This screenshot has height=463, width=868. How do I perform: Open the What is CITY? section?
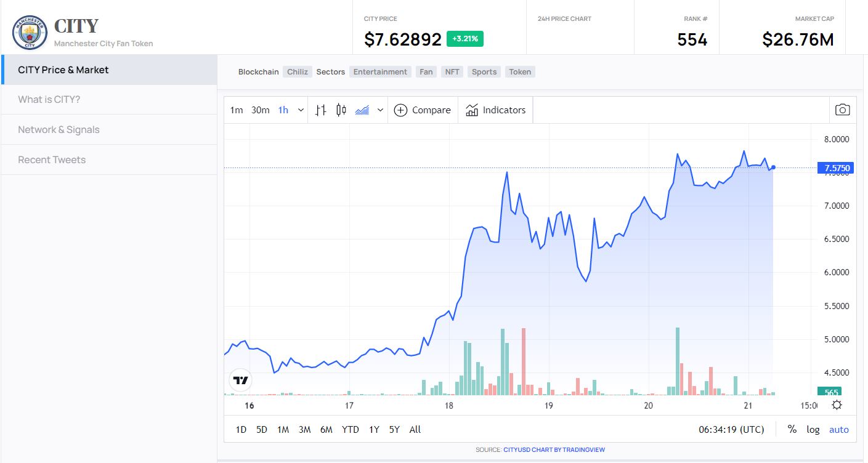(x=109, y=99)
